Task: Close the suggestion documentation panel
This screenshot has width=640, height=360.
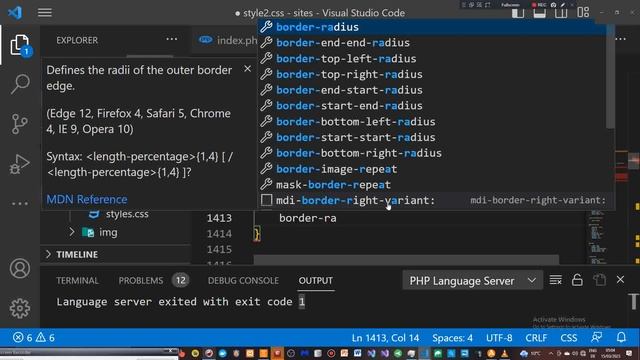Action: point(247,69)
